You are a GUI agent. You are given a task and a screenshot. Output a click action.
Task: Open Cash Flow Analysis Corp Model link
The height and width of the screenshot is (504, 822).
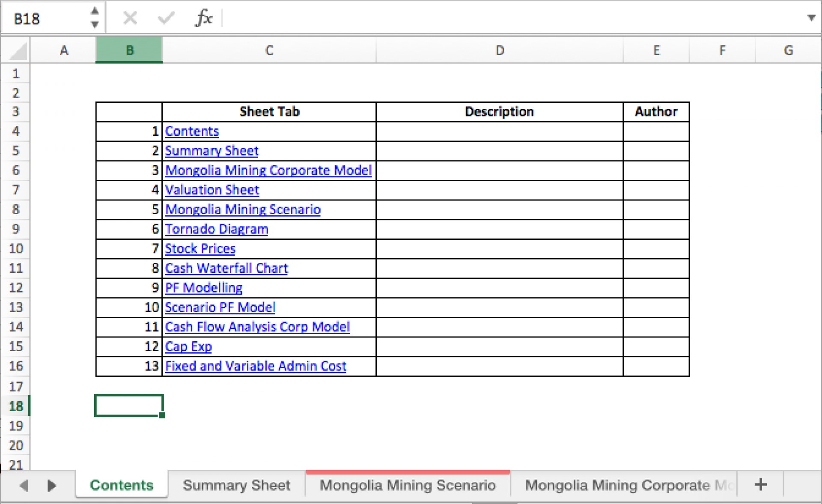257,327
